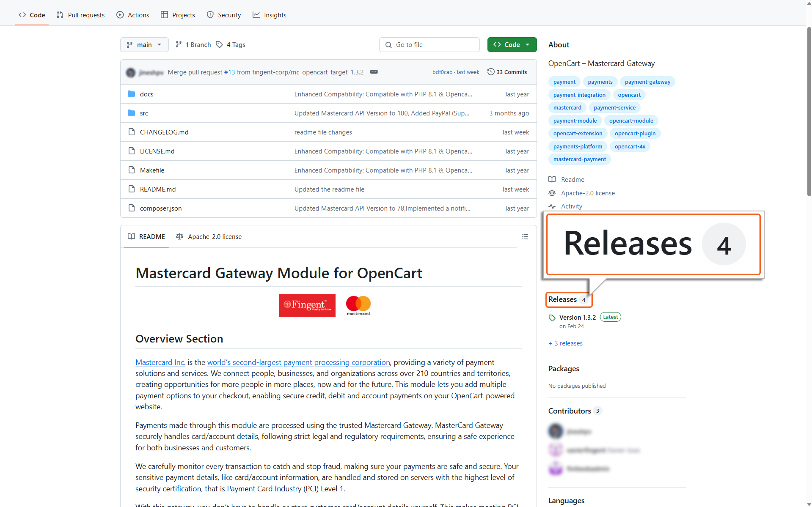
Task: Click the commit history clock icon
Action: [491, 72]
